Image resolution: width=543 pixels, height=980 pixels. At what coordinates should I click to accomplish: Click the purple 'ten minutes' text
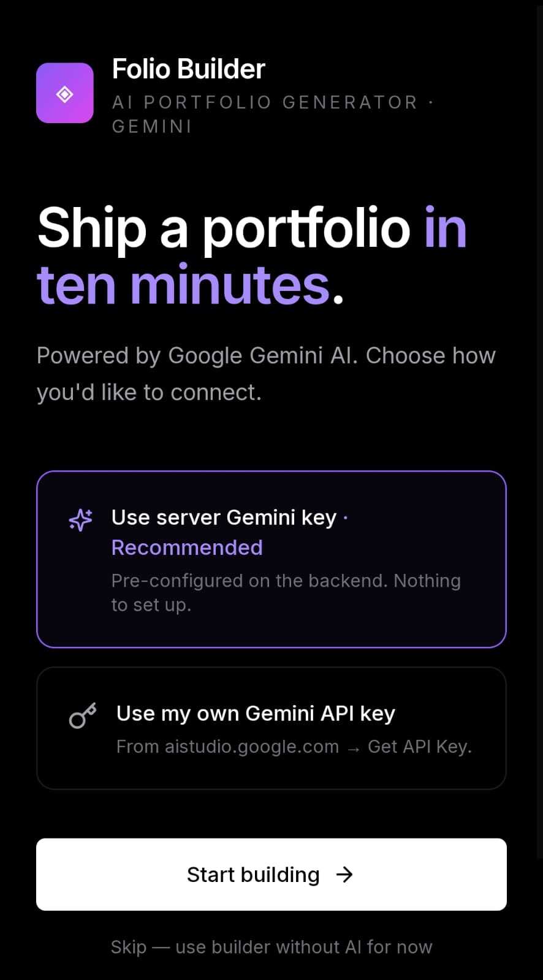coord(184,284)
